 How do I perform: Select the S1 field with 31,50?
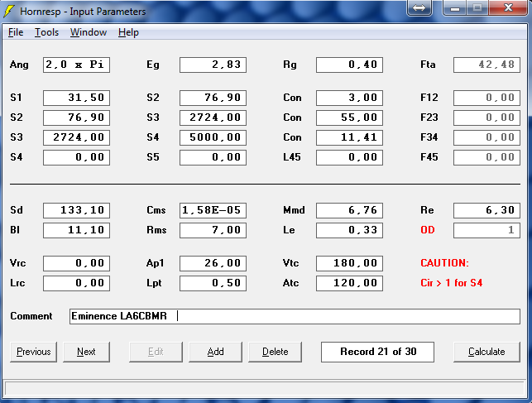pyautogui.click(x=76, y=98)
